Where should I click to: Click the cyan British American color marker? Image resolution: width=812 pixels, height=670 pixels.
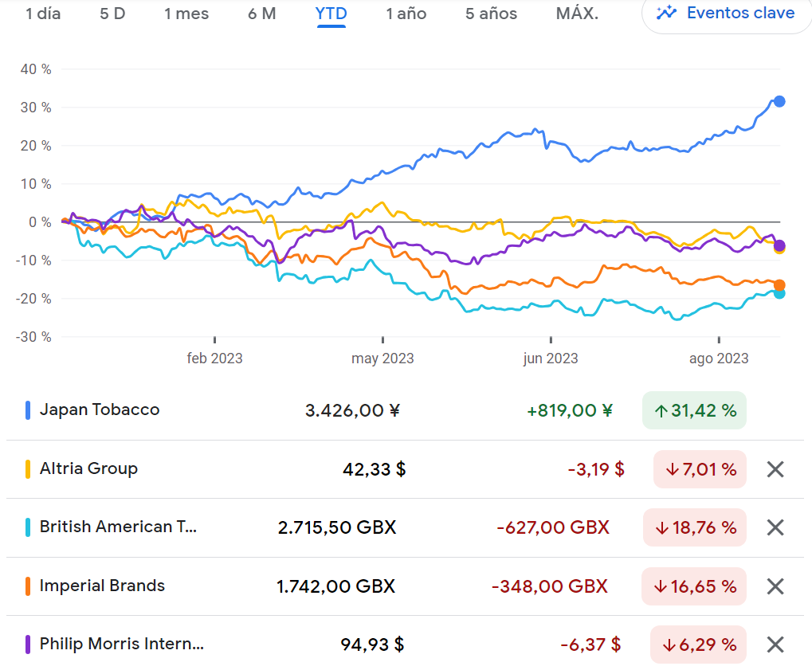28,527
